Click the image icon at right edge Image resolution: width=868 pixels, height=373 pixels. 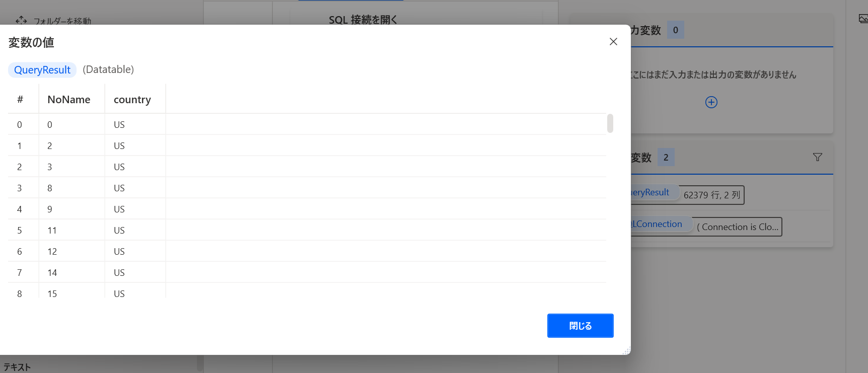(x=863, y=19)
